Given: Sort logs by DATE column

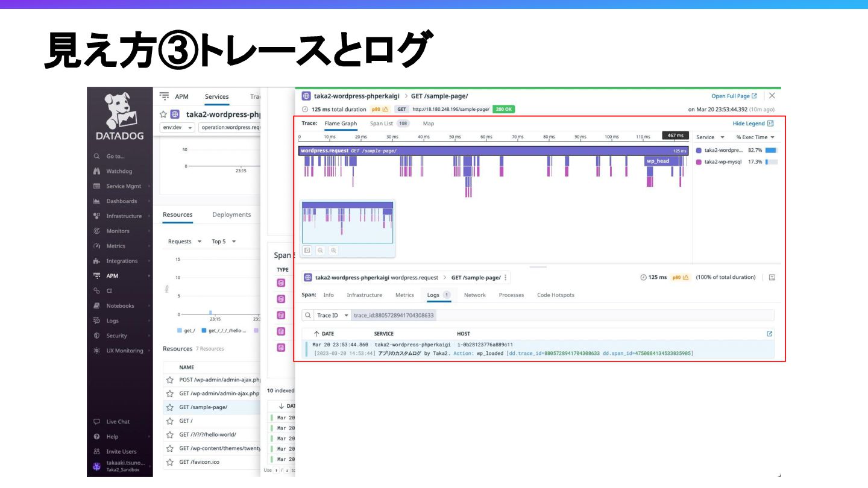Looking at the screenshot, I should pyautogui.click(x=324, y=334).
